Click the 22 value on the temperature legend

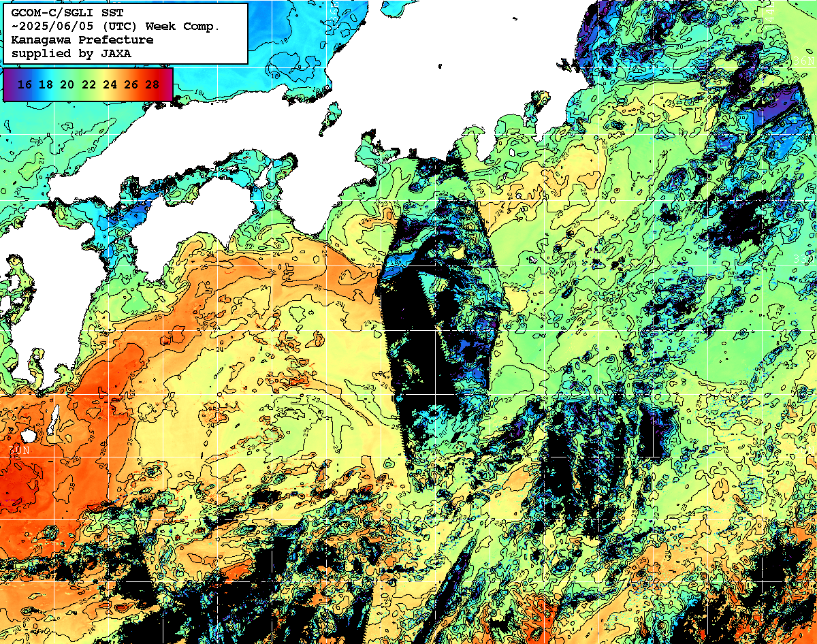click(x=89, y=84)
